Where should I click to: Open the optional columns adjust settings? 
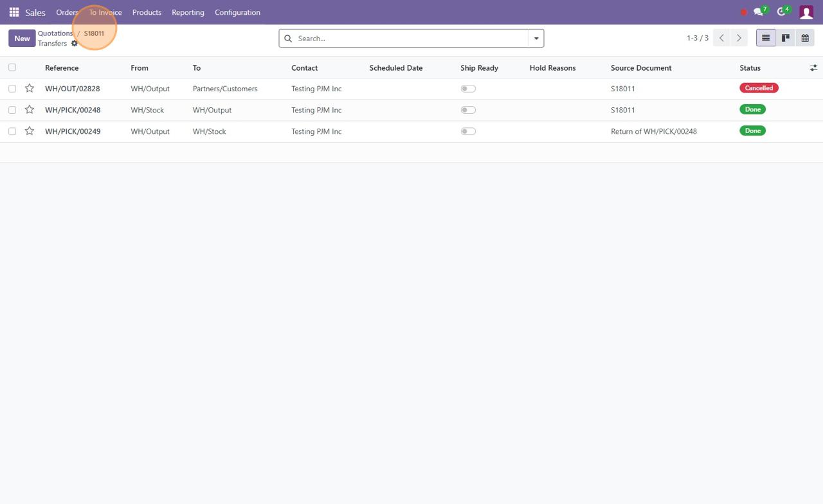(813, 67)
